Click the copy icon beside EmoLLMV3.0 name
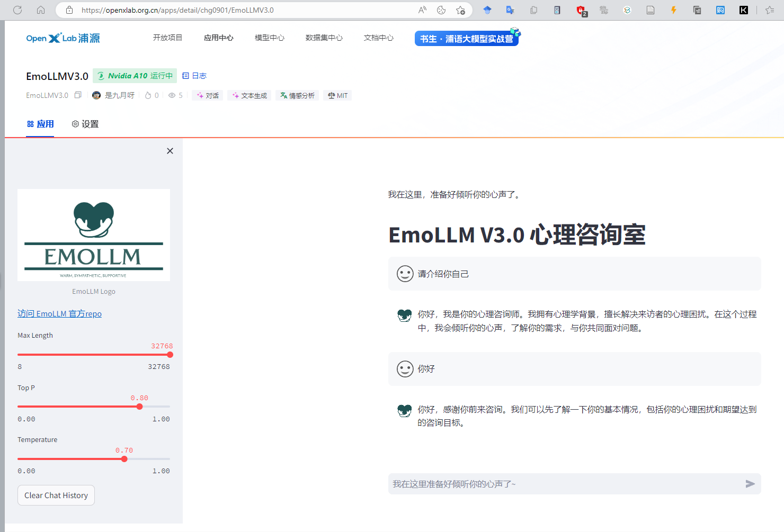The width and height of the screenshot is (784, 532). click(78, 95)
